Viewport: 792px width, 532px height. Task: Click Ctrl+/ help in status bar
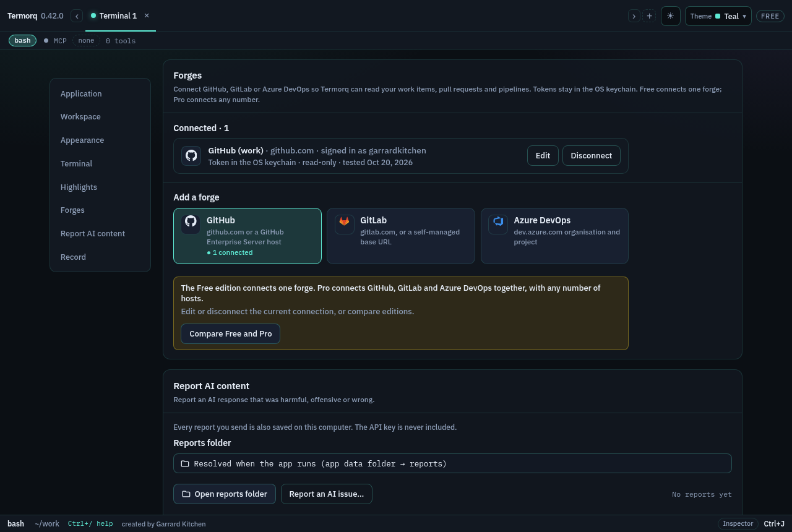(x=90, y=524)
